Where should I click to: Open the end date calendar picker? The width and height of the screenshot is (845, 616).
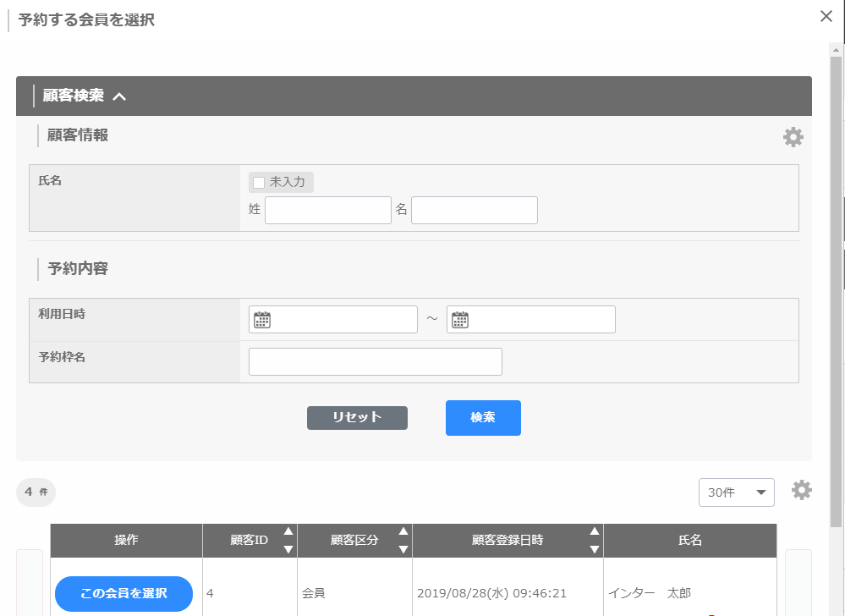pos(460,320)
